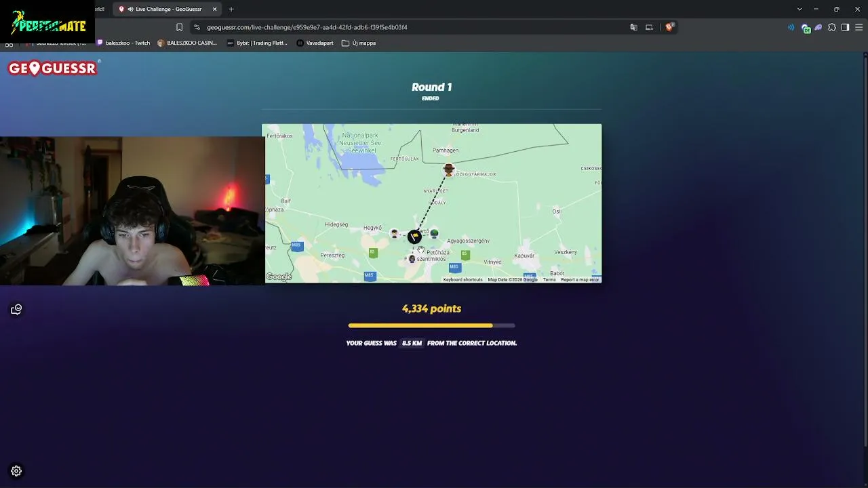Click the geoguessr.com address bar URL

(x=307, y=27)
